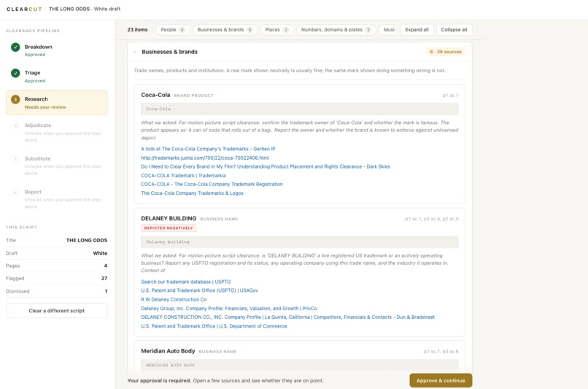Image resolution: width=588 pixels, height=389 pixels.
Task: Click the Expand all button
Action: tap(417, 30)
